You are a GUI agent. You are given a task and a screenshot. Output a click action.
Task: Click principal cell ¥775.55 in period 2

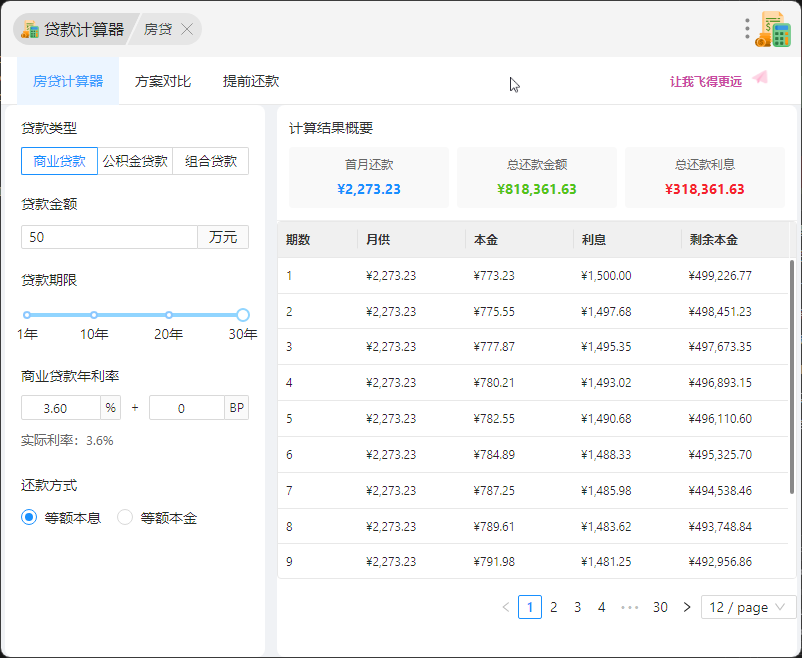(494, 312)
